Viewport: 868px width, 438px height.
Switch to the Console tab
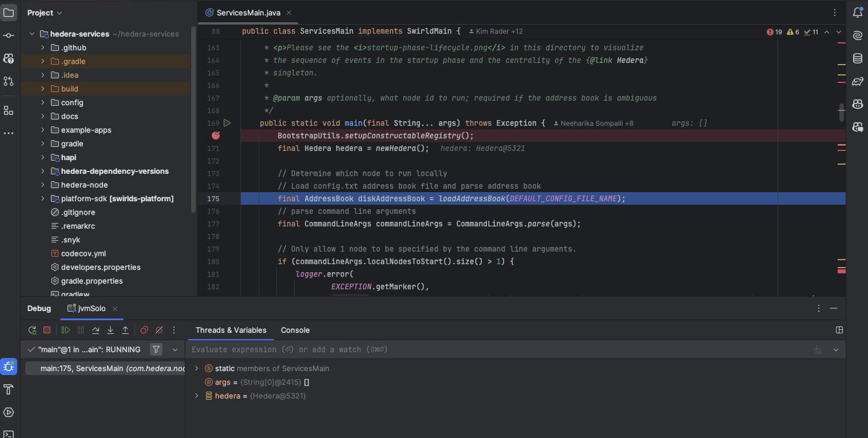295,330
